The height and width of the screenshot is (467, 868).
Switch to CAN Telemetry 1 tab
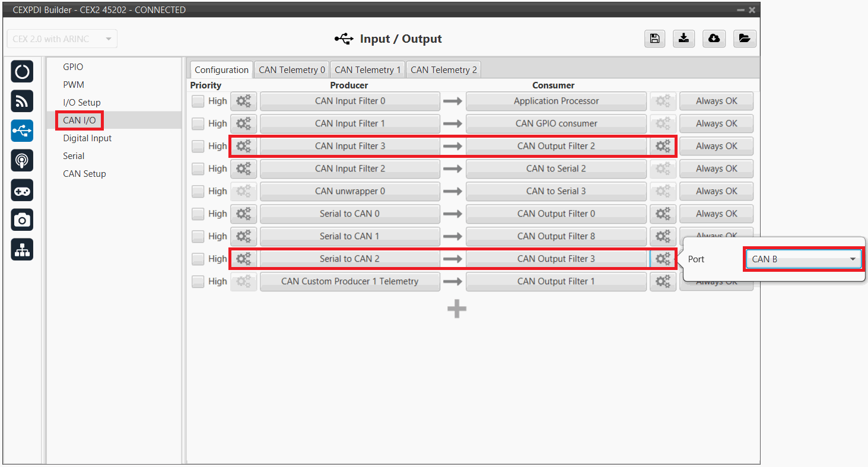tap(367, 70)
